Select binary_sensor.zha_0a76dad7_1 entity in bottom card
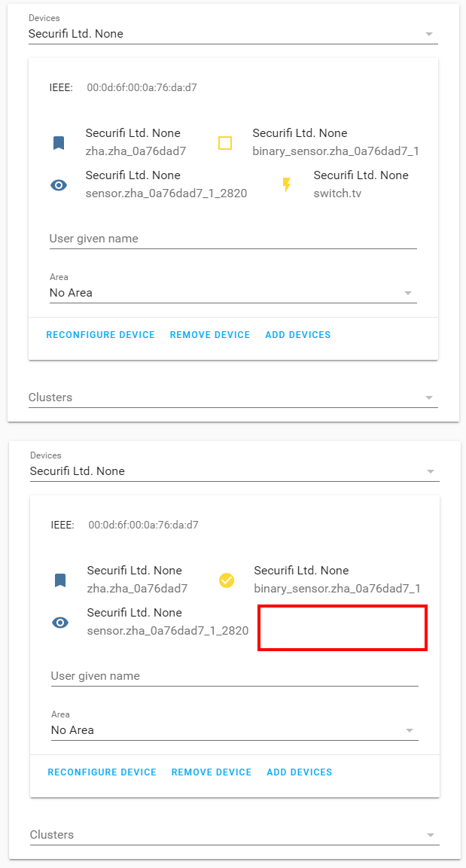The height and width of the screenshot is (868, 466). click(337, 589)
